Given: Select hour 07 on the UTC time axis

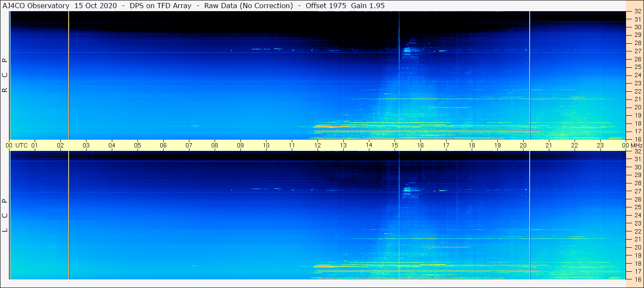Looking at the screenshot, I should 189,145.
